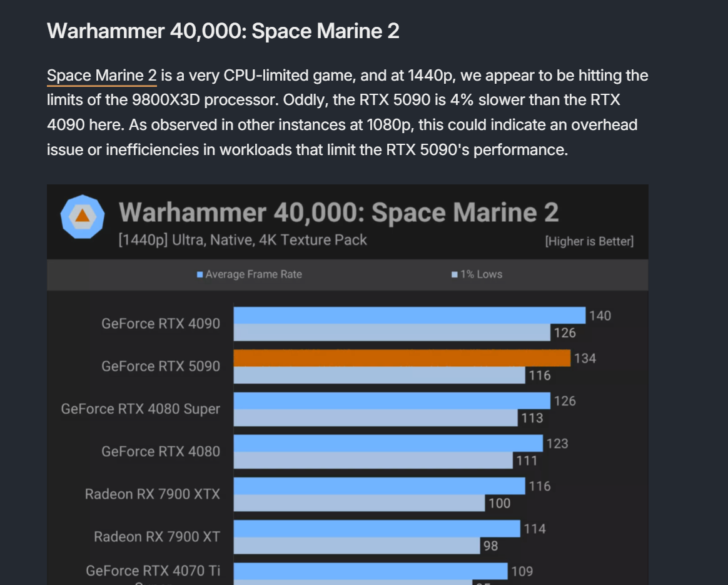Click the heptagon logo icon in the chart
728x585 pixels.
pyautogui.click(x=82, y=216)
